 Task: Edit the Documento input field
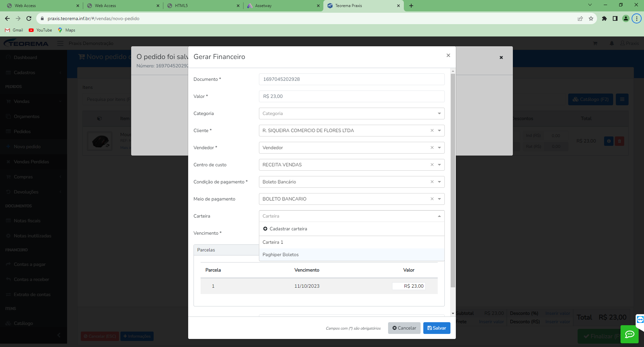(x=352, y=79)
